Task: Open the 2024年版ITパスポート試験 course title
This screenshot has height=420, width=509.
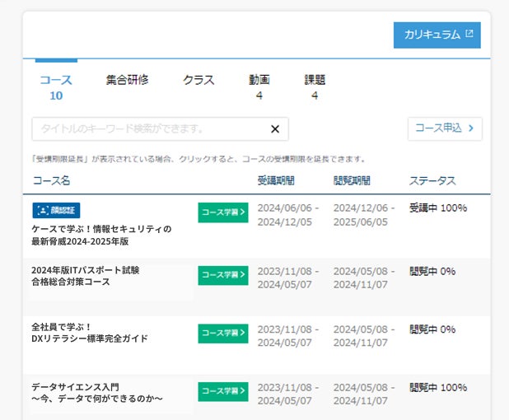Action: [x=85, y=276]
